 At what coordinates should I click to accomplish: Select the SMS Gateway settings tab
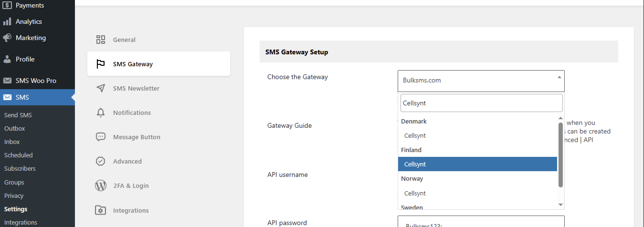coord(158,64)
